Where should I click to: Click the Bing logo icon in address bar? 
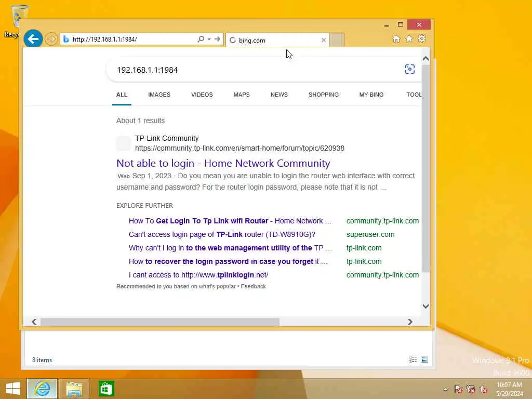[x=66, y=39]
